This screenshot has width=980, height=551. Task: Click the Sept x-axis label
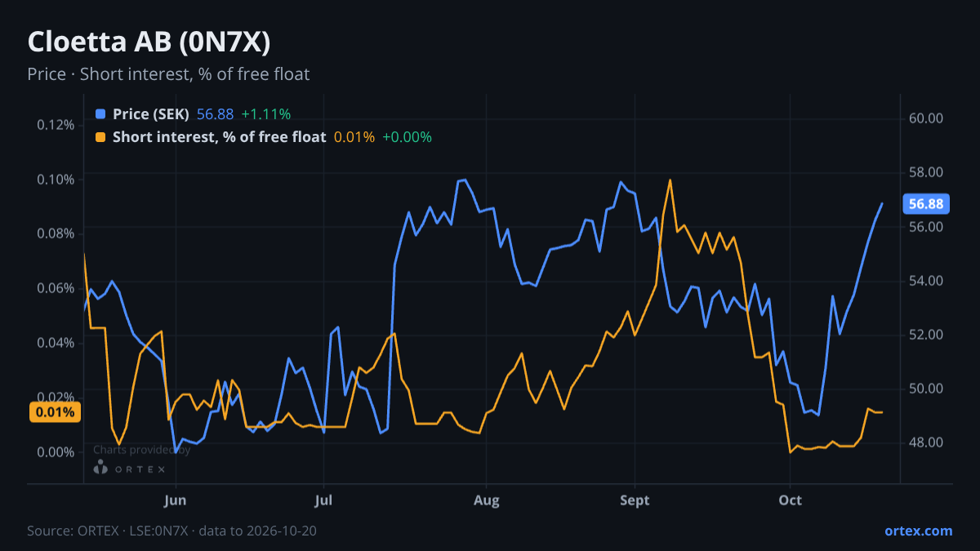coord(635,500)
